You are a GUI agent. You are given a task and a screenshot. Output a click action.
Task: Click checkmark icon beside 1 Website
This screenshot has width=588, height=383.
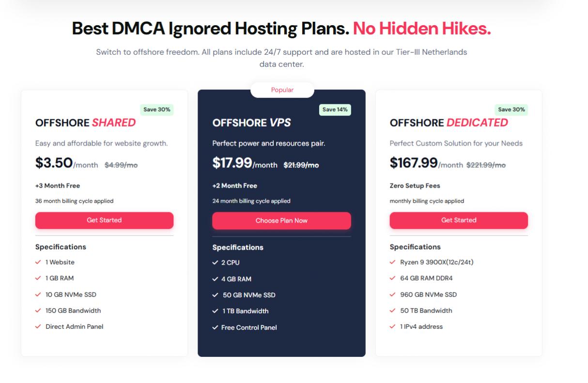(x=38, y=262)
